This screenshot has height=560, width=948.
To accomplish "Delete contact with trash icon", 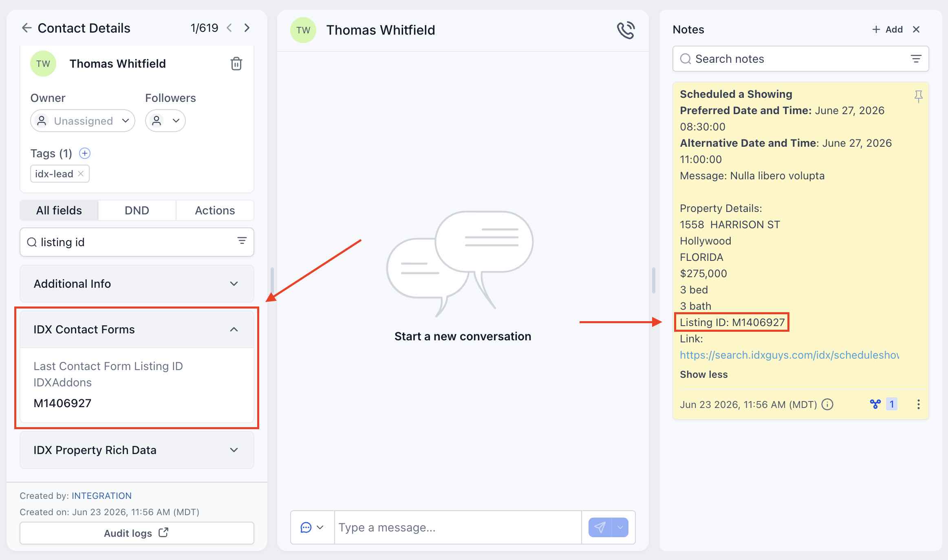I will [x=236, y=64].
